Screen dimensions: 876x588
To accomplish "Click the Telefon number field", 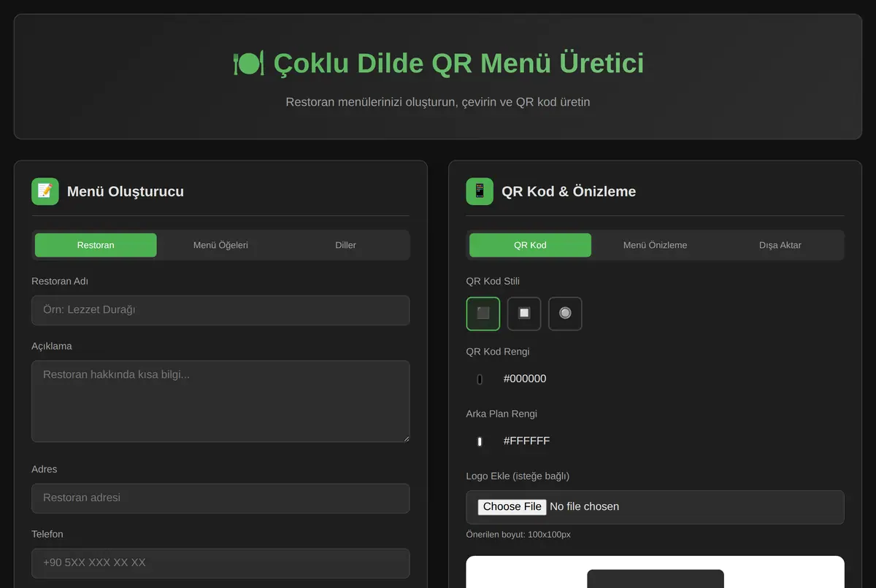I will 220,563.
